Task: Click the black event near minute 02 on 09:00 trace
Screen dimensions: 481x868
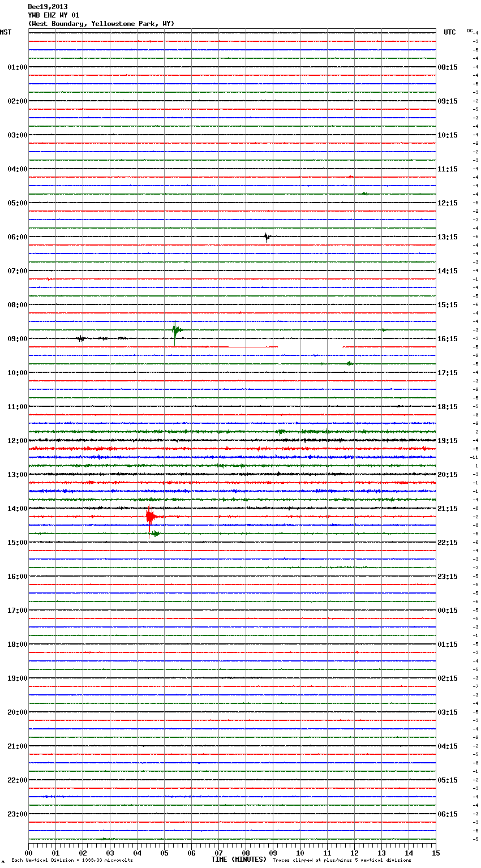Action: [81, 338]
